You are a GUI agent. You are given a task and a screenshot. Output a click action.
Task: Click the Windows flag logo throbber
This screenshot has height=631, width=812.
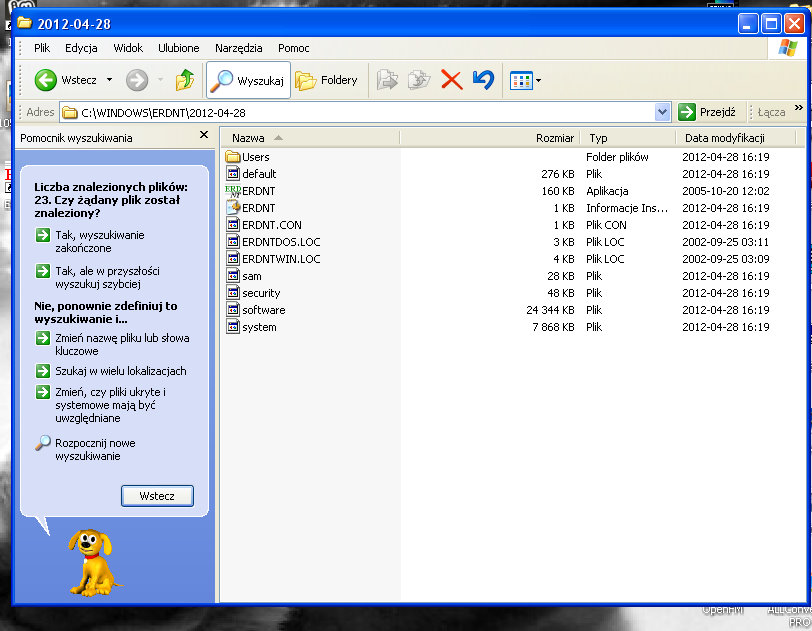[x=788, y=48]
